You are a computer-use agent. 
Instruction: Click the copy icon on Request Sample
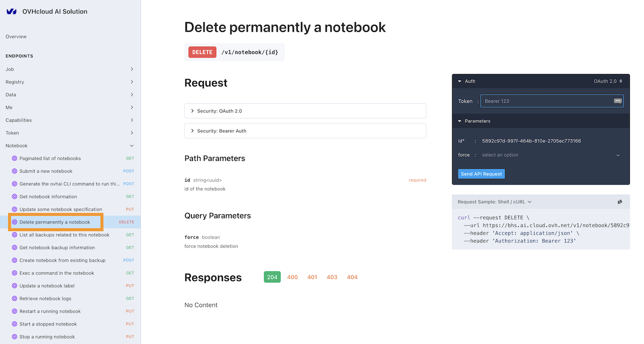coord(620,202)
